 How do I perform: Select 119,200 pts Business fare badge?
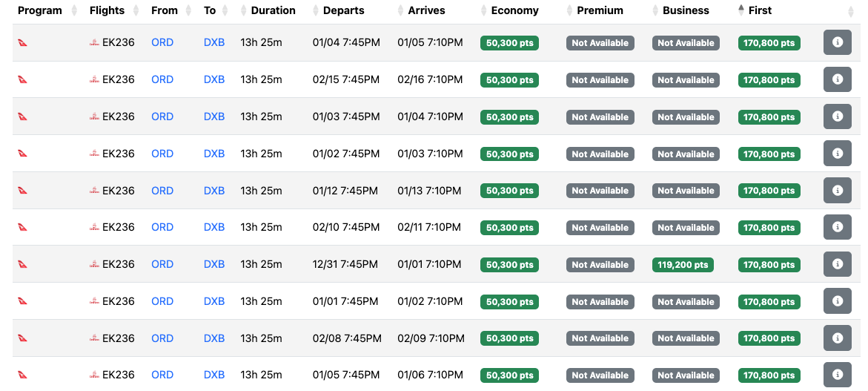[683, 265]
